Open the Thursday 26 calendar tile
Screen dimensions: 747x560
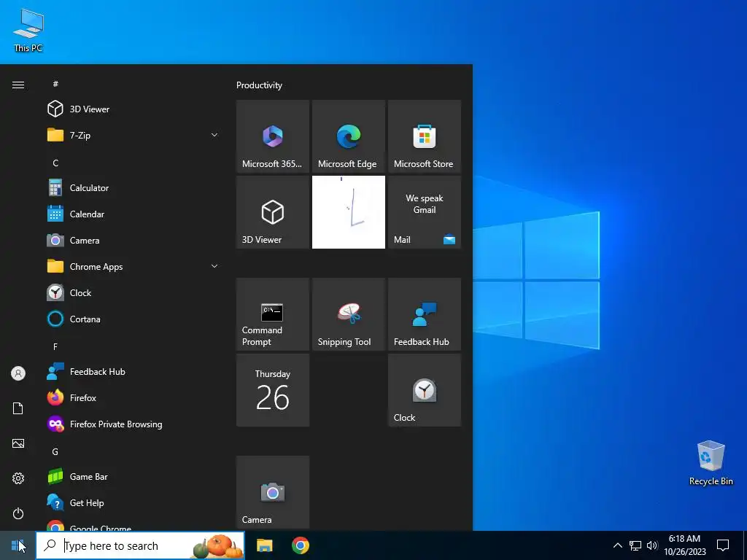pos(273,390)
